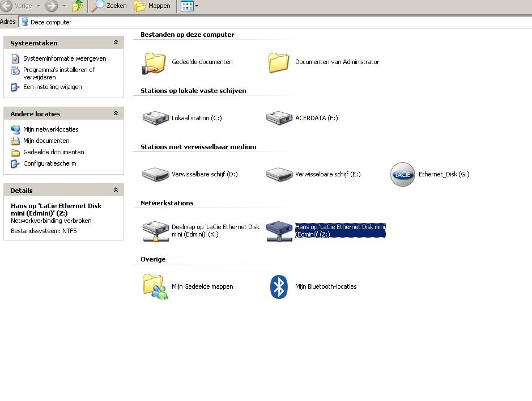Toggle the Mappen folders pane
This screenshot has width=532, height=401.
point(152,6)
